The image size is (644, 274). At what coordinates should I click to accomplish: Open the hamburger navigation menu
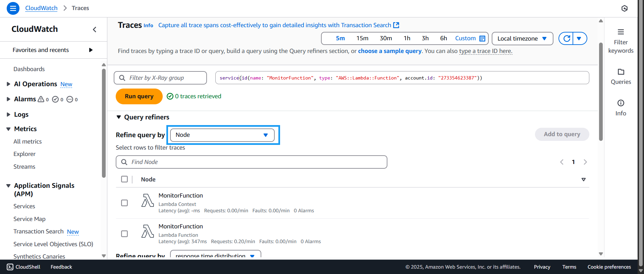13,8
